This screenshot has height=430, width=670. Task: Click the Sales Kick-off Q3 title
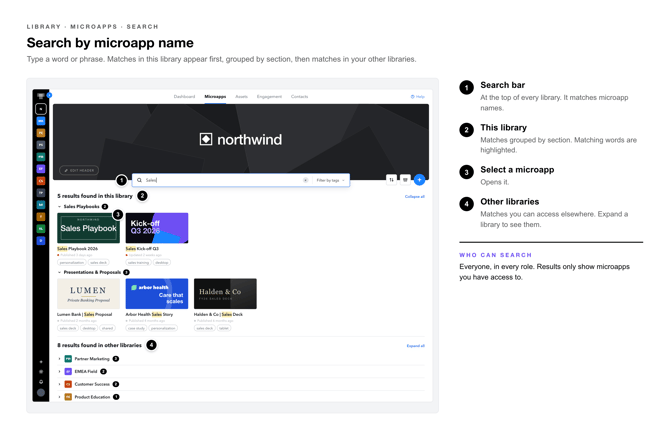[x=142, y=248]
